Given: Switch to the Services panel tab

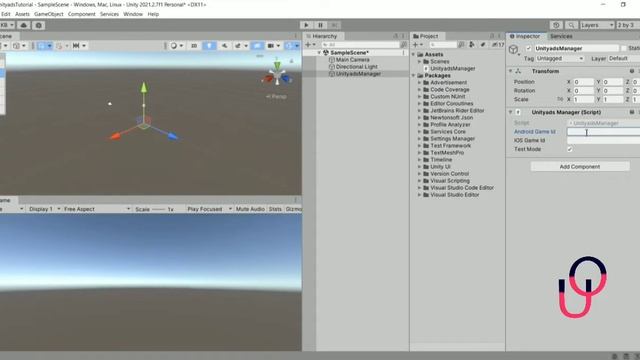Looking at the screenshot, I should 561,36.
